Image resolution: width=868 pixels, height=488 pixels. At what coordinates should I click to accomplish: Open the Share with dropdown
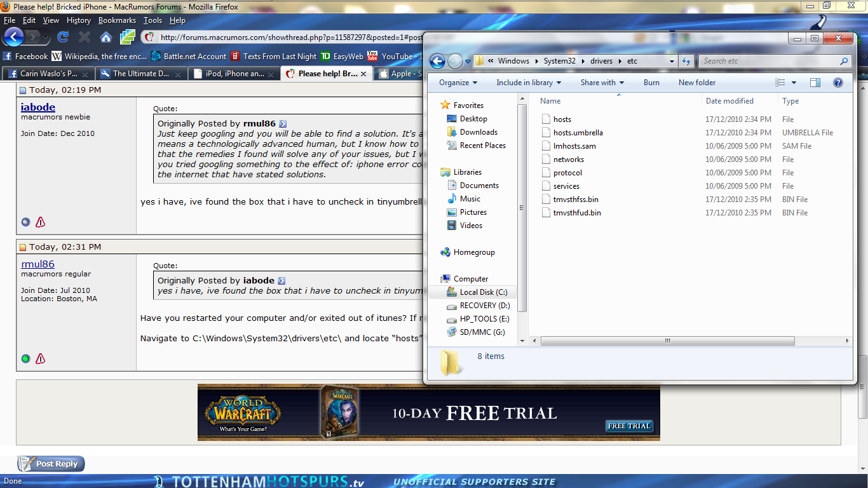pos(602,83)
